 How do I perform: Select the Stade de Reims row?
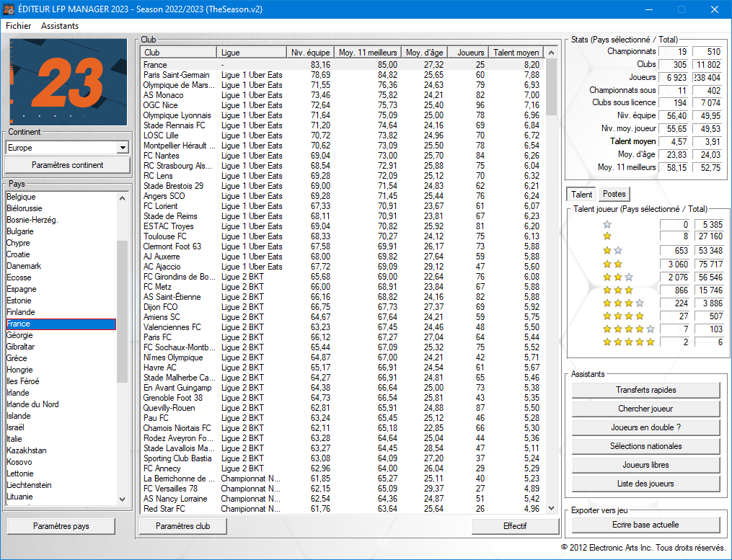343,216
